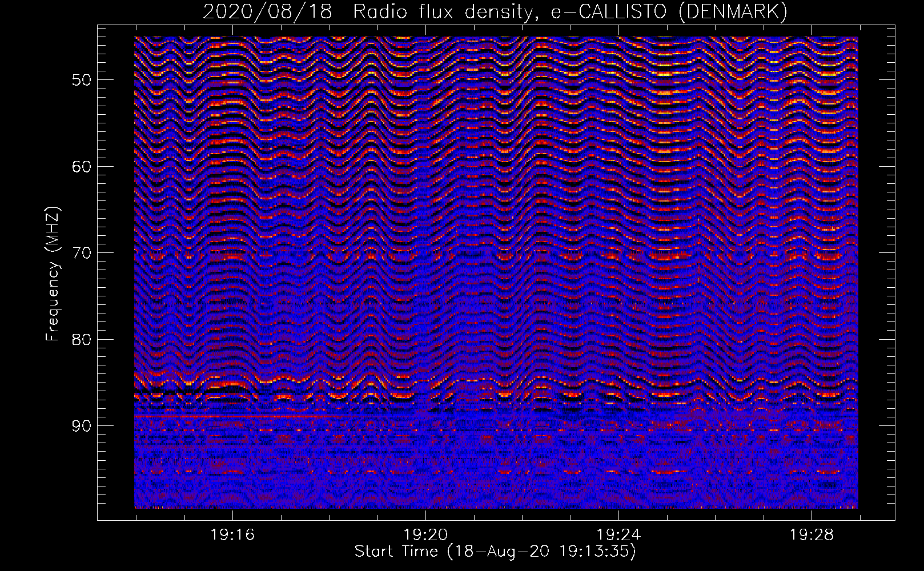The image size is (924, 571).
Task: Click the x-axis time label '19:28'
Action: pos(811,535)
